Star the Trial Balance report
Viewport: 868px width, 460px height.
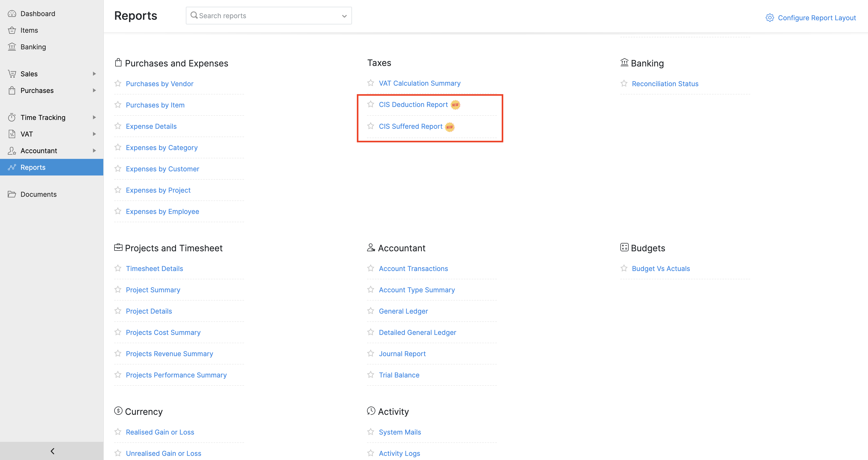tap(371, 375)
